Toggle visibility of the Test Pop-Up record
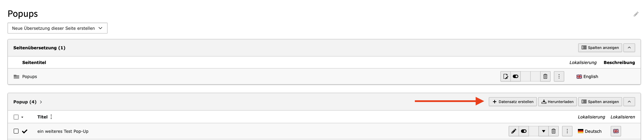Screen dimensions: 644x140 (524, 131)
